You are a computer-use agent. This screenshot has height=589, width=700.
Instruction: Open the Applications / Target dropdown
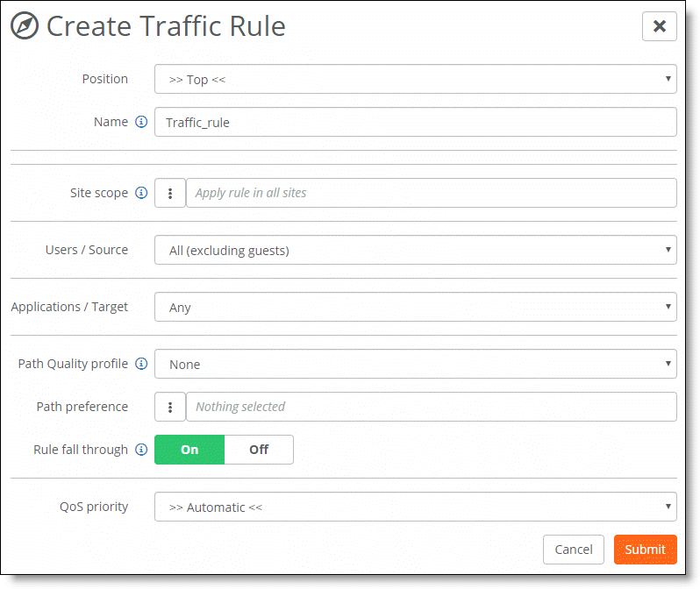pos(416,307)
